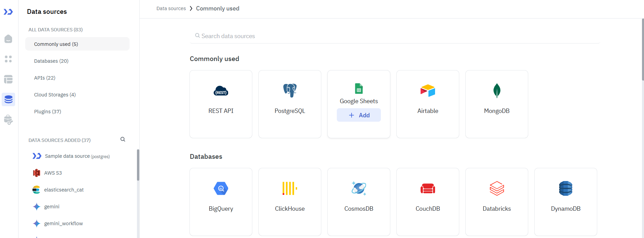Open the apps grid sidebar icon

click(x=8, y=59)
